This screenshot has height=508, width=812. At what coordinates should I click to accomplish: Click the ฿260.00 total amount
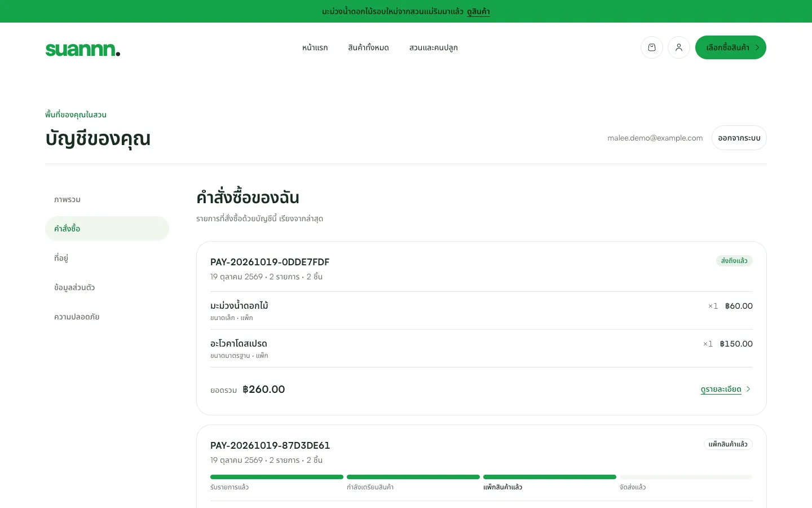[x=264, y=389]
